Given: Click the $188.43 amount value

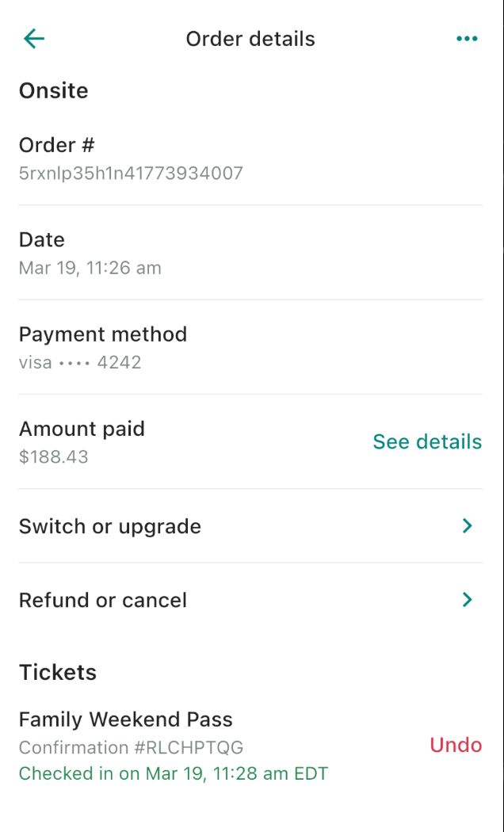Looking at the screenshot, I should tap(53, 457).
